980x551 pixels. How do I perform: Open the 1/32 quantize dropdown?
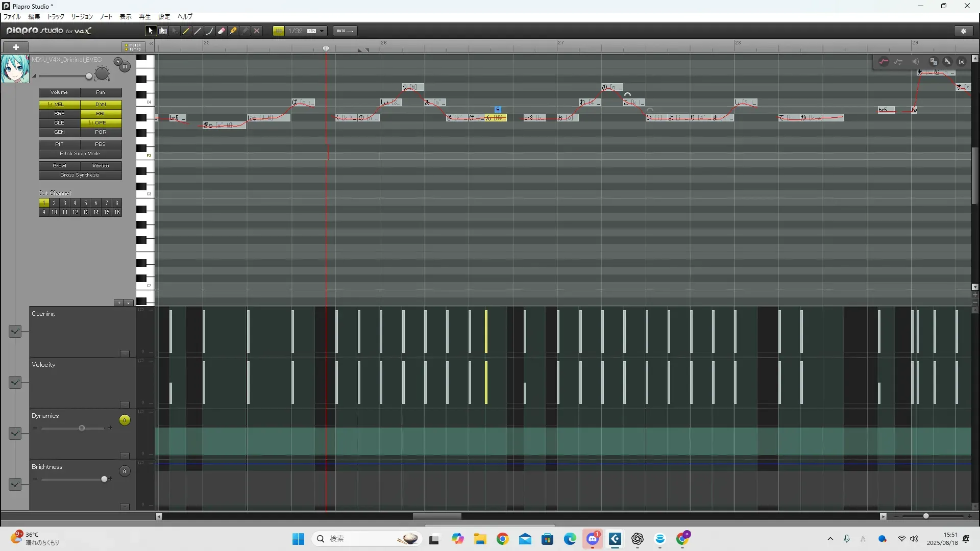322,31
